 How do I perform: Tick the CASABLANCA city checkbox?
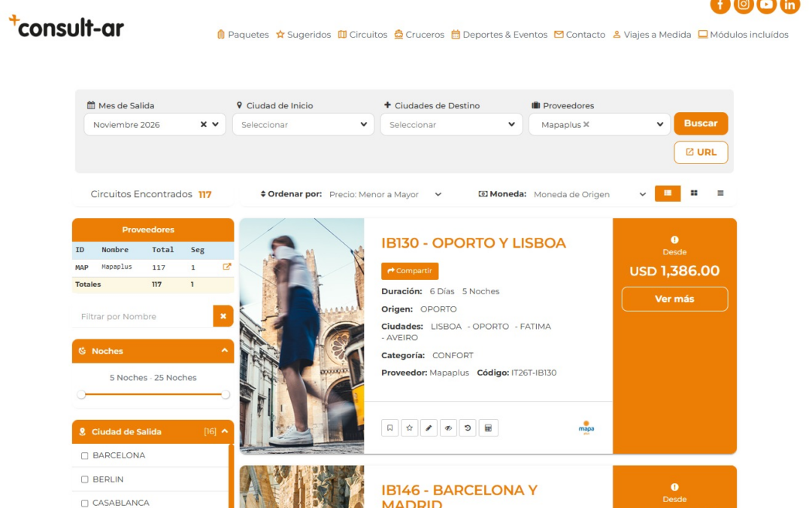tap(85, 503)
